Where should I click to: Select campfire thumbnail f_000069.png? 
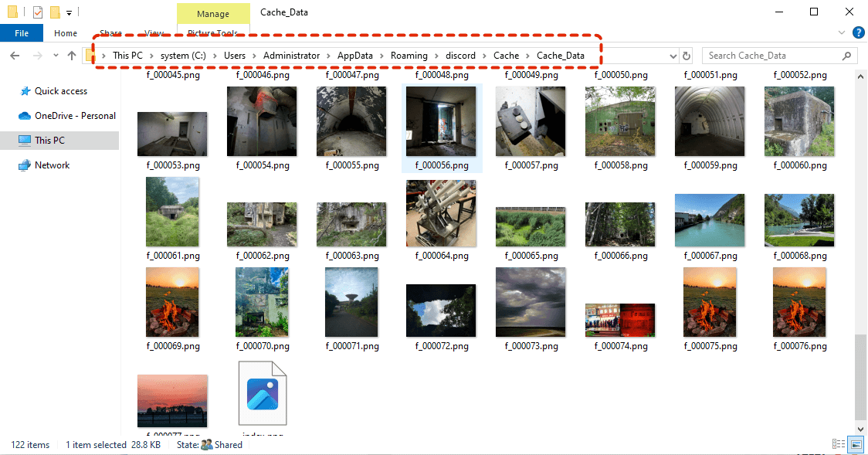click(172, 302)
